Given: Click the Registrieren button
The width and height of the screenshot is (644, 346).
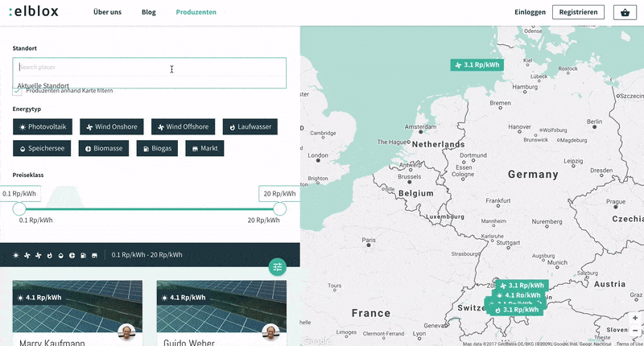Looking at the screenshot, I should point(578,12).
